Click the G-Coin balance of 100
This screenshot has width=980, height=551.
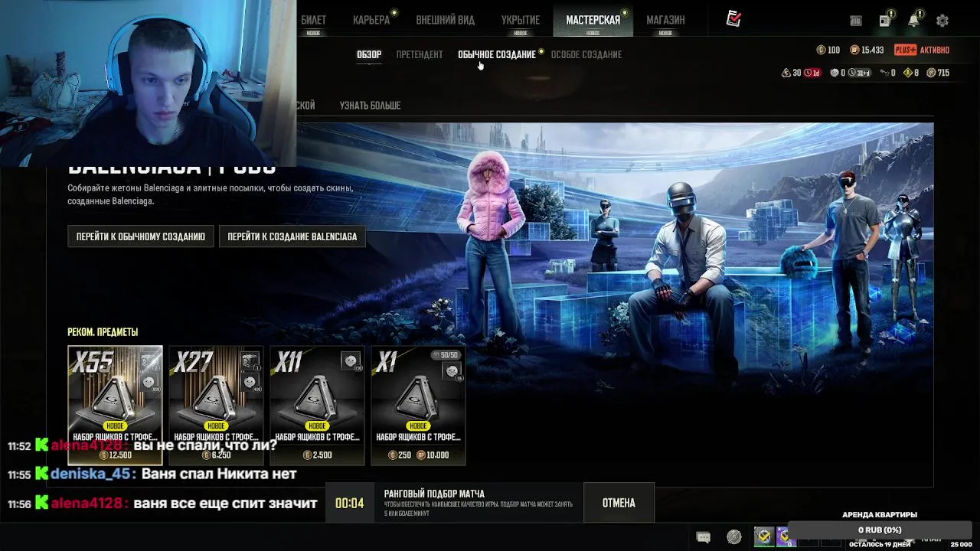pos(828,50)
